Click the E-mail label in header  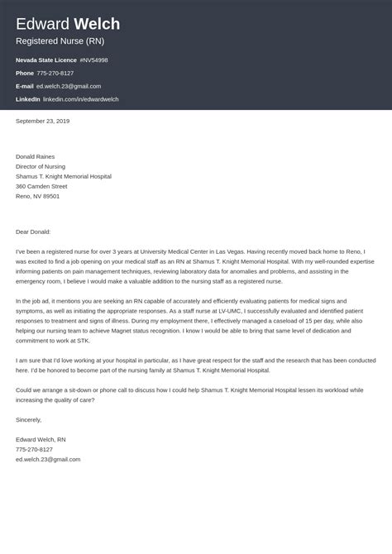coord(25,86)
